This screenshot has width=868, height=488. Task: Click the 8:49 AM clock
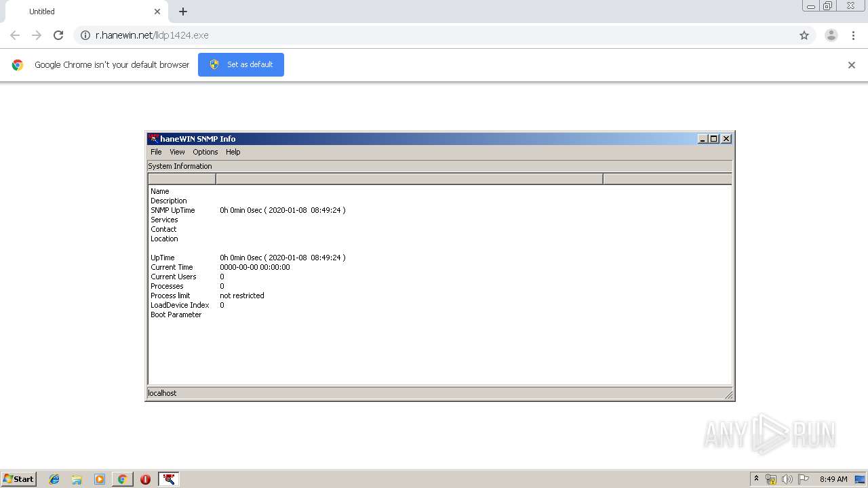(833, 479)
